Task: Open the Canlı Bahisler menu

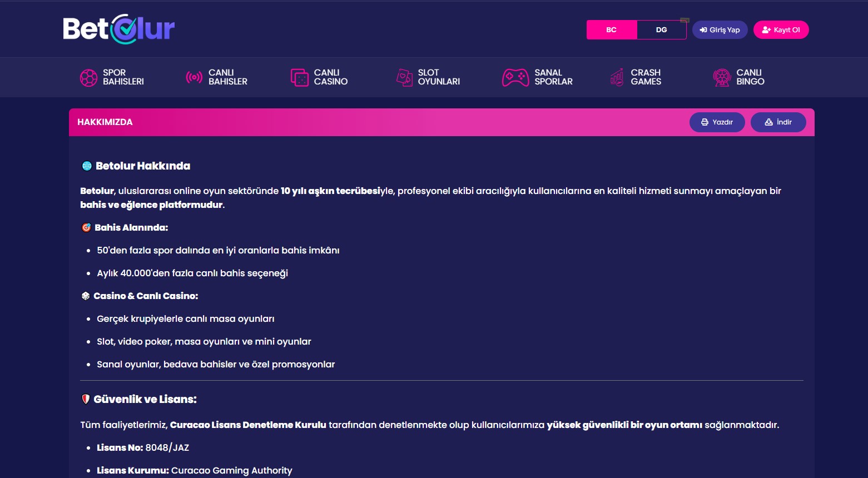Action: click(x=216, y=77)
